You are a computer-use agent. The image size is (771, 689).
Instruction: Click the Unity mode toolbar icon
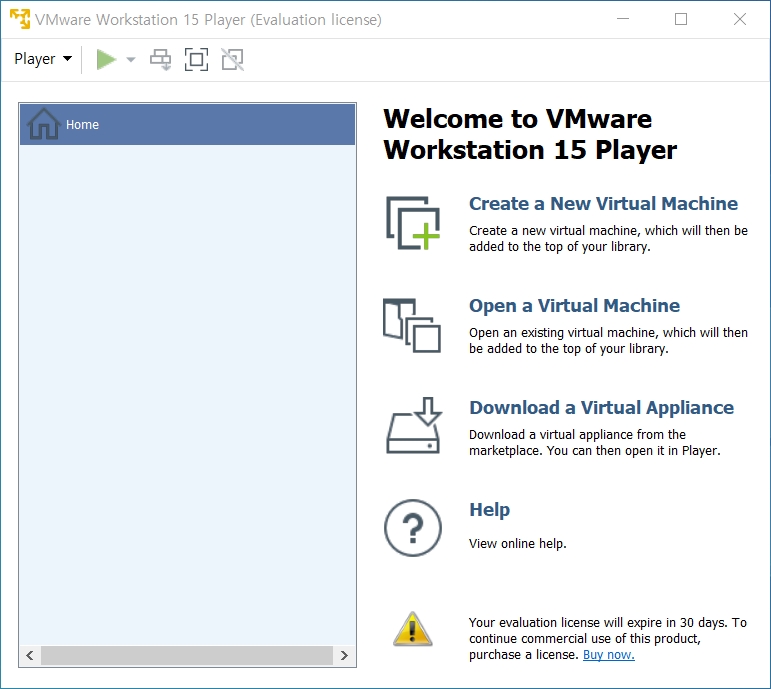pyautogui.click(x=233, y=60)
